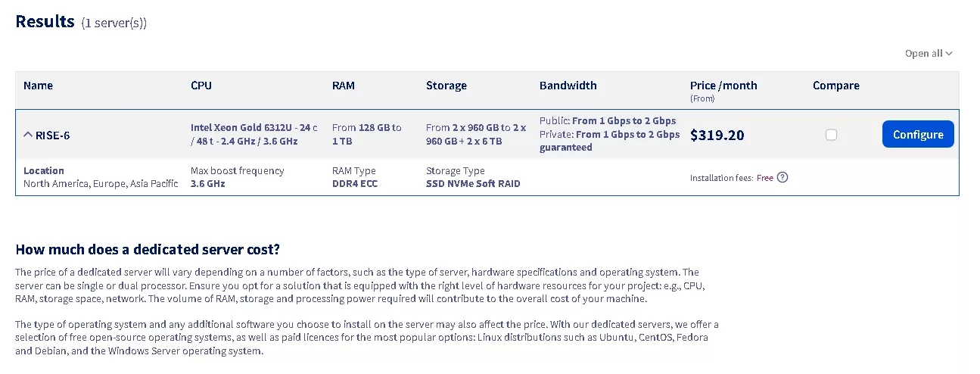
Task: Click the SSD NVMe Soft RAID storage type
Action: tap(473, 183)
